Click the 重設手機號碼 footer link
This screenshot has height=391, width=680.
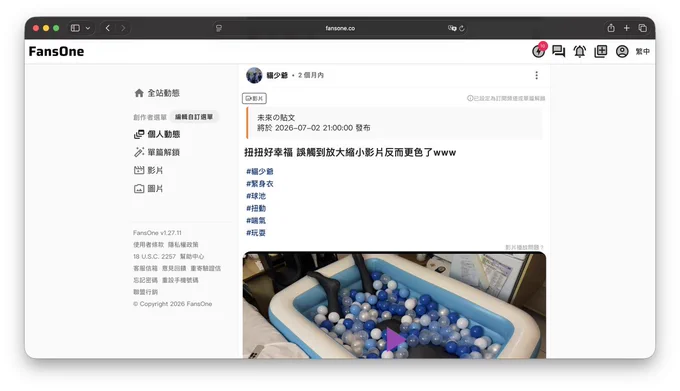pyautogui.click(x=180, y=280)
